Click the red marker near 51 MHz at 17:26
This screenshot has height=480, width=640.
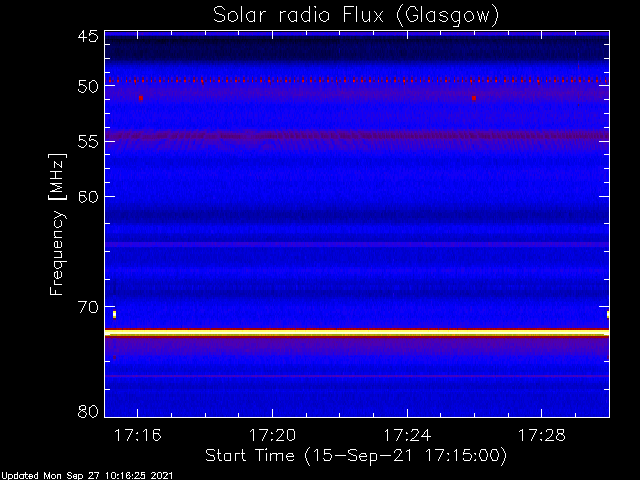coord(474,98)
